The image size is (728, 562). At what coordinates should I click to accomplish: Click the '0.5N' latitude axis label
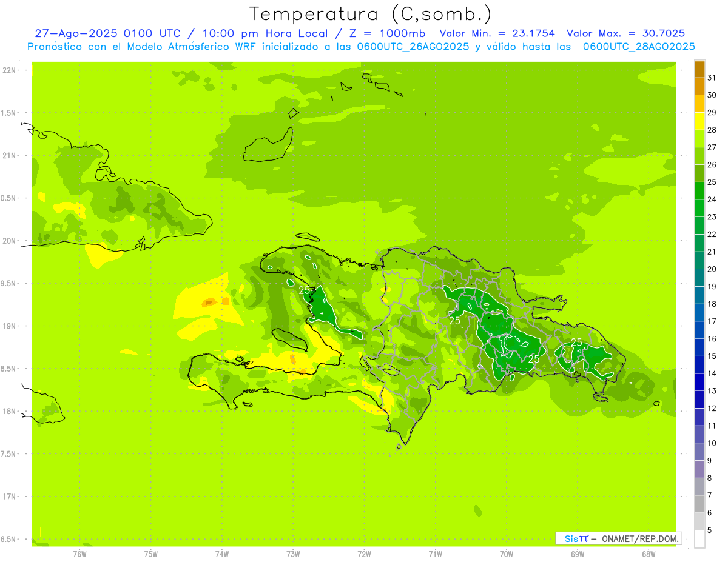pos(8,198)
